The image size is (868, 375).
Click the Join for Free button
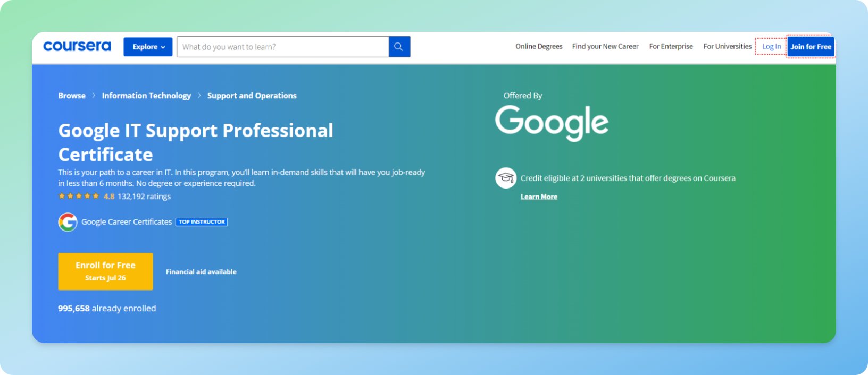pyautogui.click(x=811, y=47)
